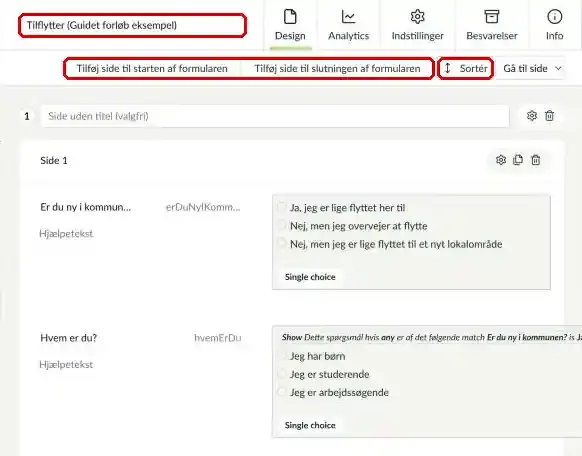This screenshot has width=582, height=456.
Task: Open the Info tab
Action: (554, 25)
